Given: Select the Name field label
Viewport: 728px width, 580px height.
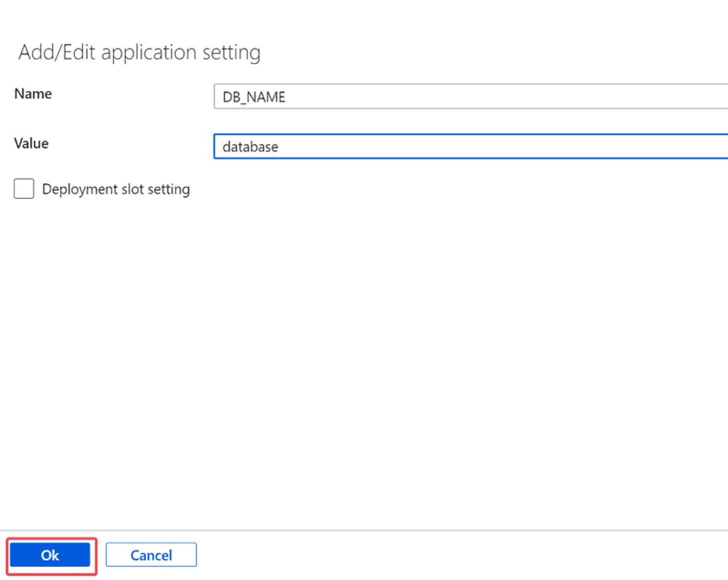Looking at the screenshot, I should (x=33, y=93).
